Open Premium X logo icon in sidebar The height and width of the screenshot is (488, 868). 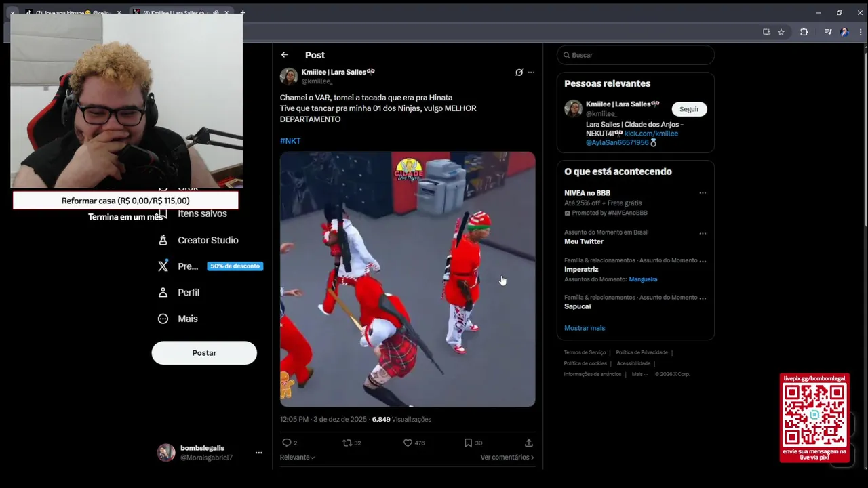tap(163, 266)
